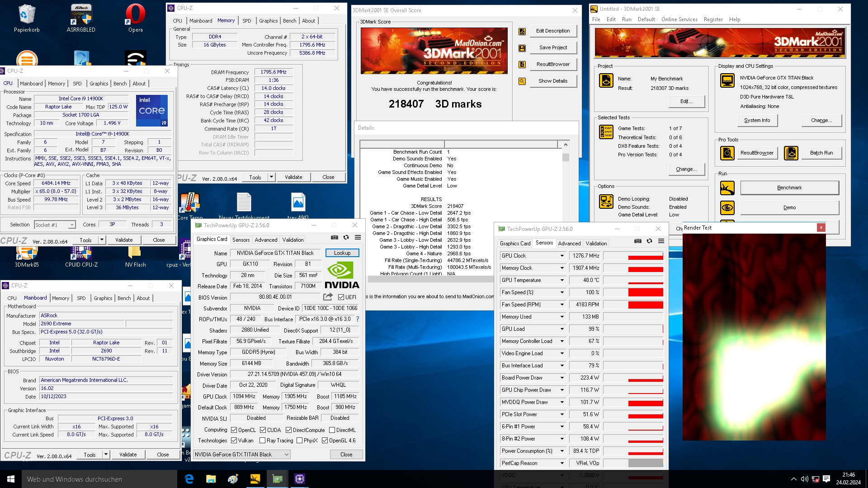The height and width of the screenshot is (488, 868).
Task: Toggle the CUDA checkbox
Action: [263, 430]
